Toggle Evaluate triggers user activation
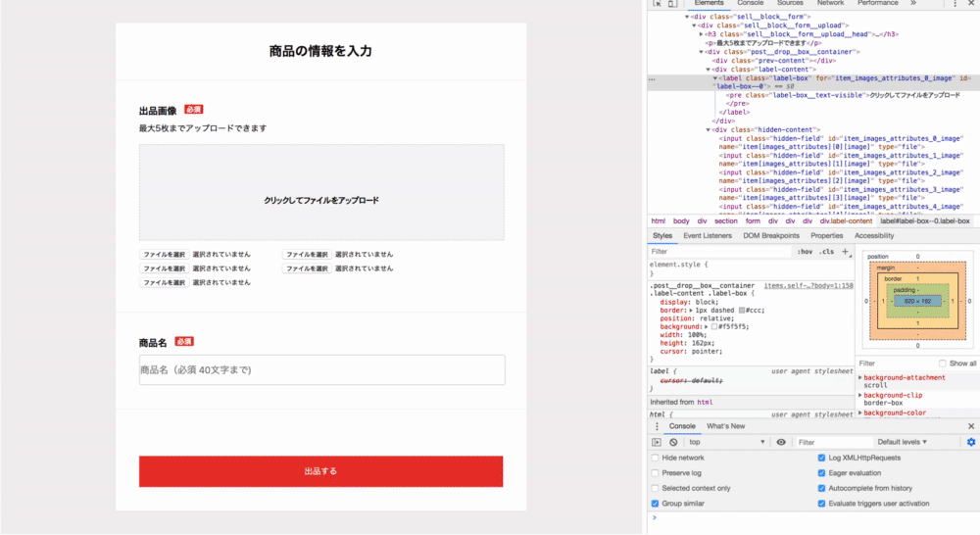 [821, 503]
